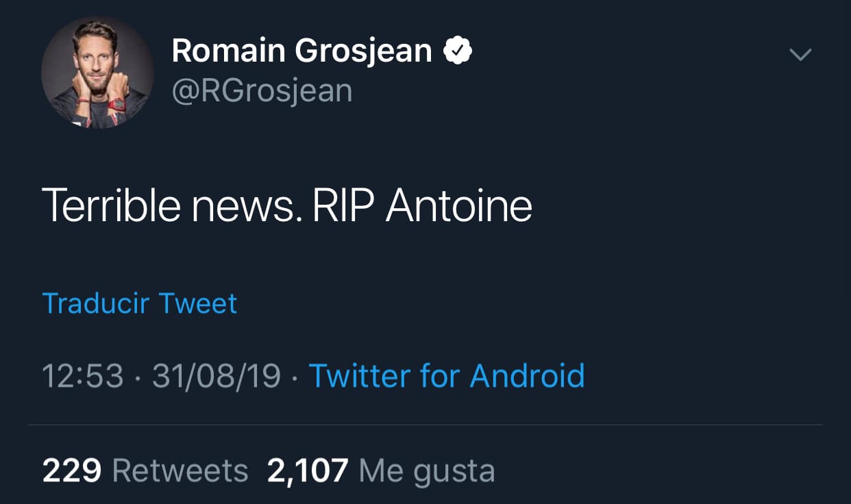View the 229 Retweets list
The height and width of the screenshot is (504, 851).
(x=145, y=471)
